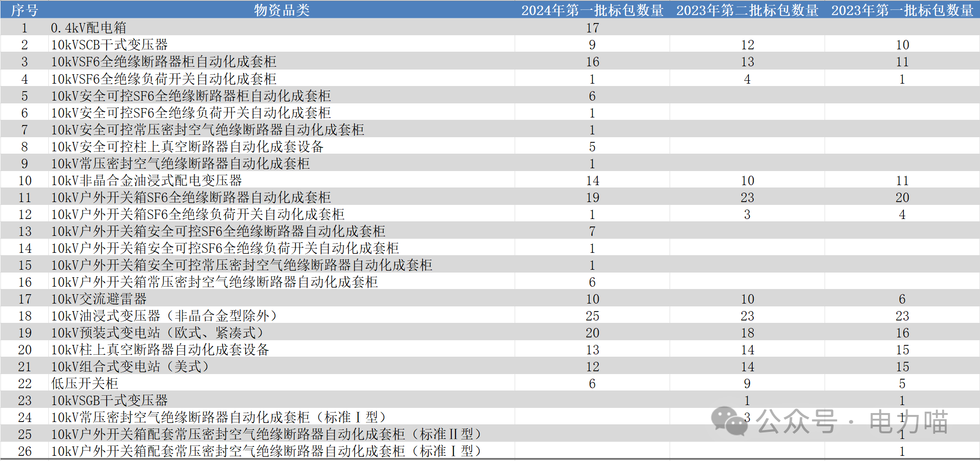Select 10kV组合式变电站（美式） cell
Screen dimensions: 980x461
click(x=130, y=367)
